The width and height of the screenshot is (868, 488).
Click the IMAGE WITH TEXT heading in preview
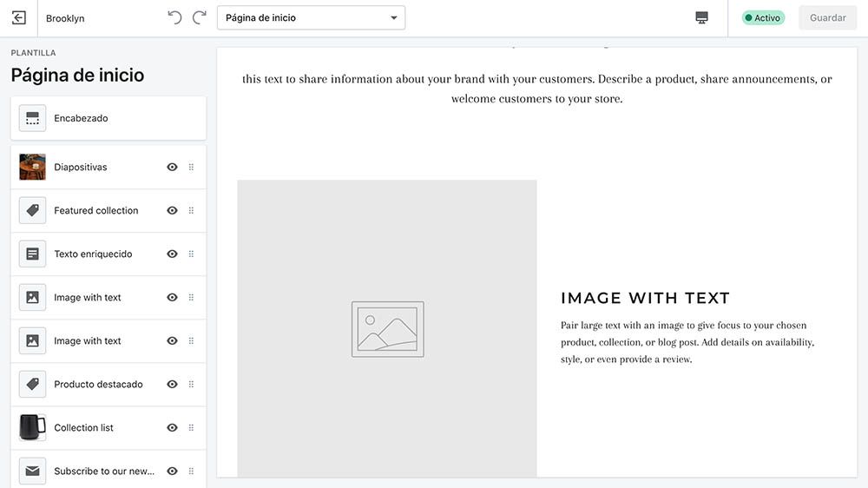[645, 298]
